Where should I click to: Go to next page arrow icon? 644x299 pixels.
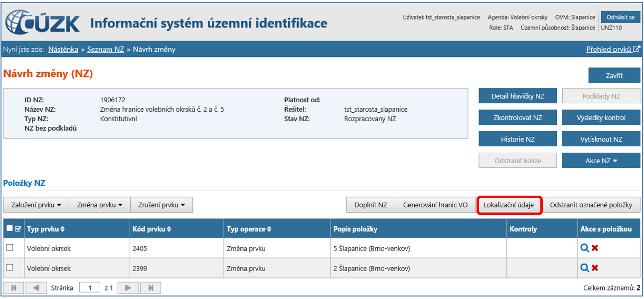coord(128,288)
